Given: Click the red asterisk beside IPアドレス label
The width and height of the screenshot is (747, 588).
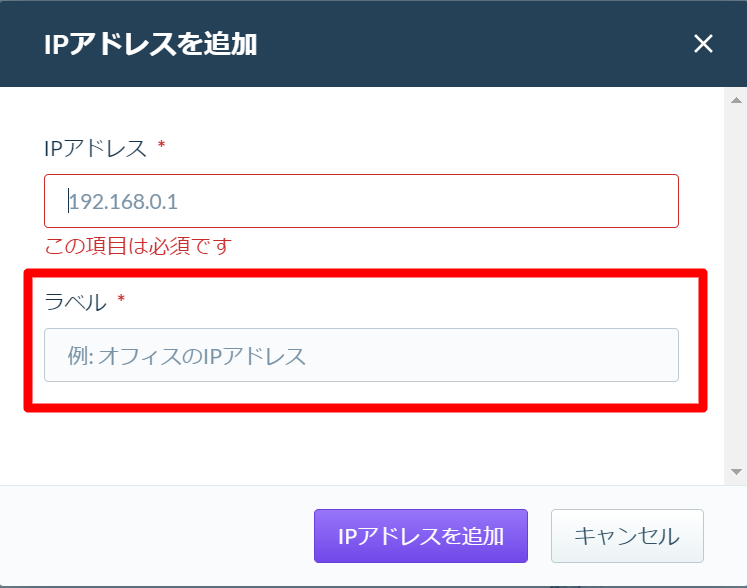Looking at the screenshot, I should (162, 144).
